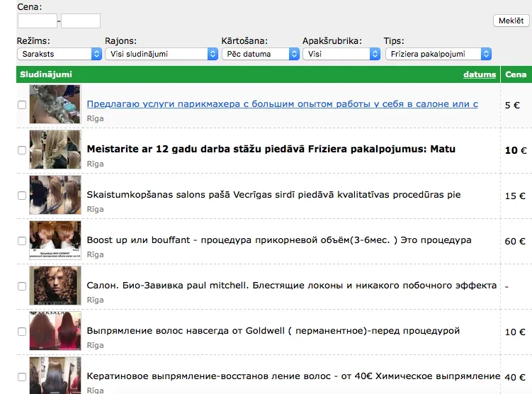Open the Meistarite ar 12 gadu darba stāžu listing
Image resolution: width=532 pixels, height=394 pixels.
pyautogui.click(x=271, y=149)
